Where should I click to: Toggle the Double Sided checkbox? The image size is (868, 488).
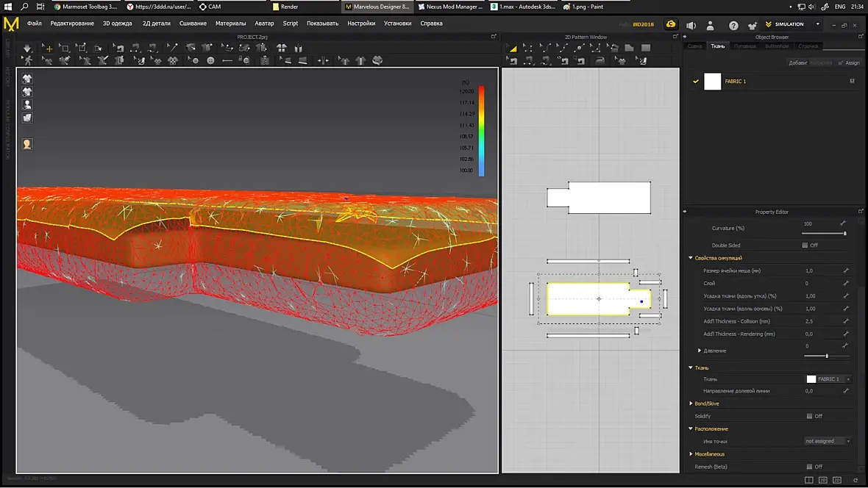[x=805, y=245]
